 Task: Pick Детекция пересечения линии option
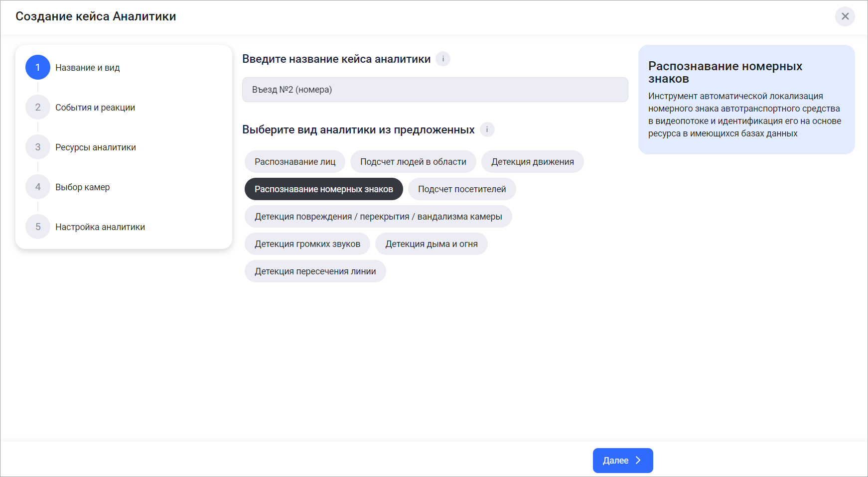315,271
